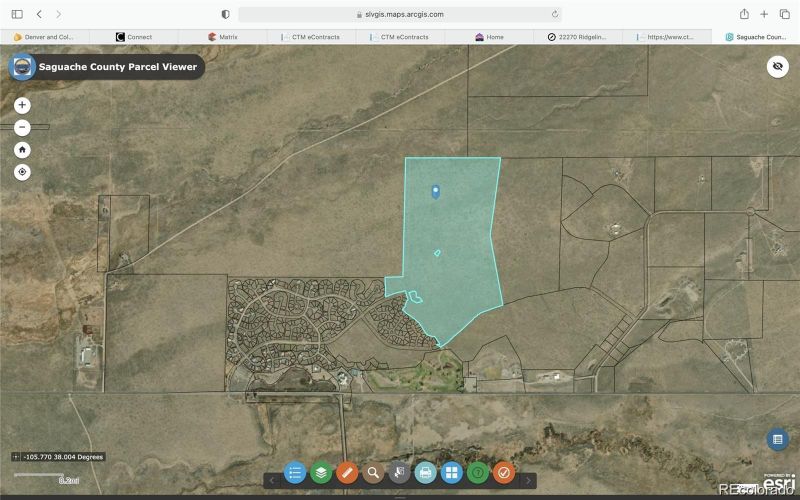The height and width of the screenshot is (500, 800).
Task: Click the privacy shield icon
Action: tap(225, 14)
